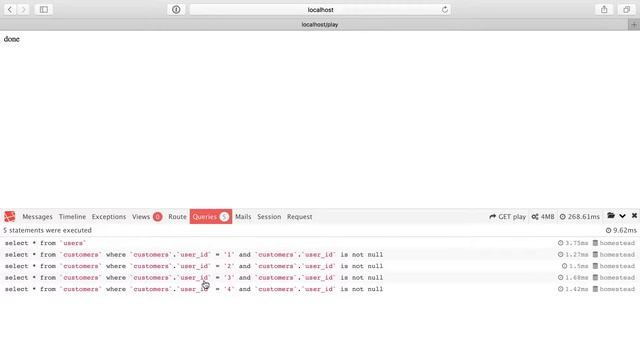640x360 pixels.
Task: Open the Exceptions debugbar tab
Action: tap(109, 217)
